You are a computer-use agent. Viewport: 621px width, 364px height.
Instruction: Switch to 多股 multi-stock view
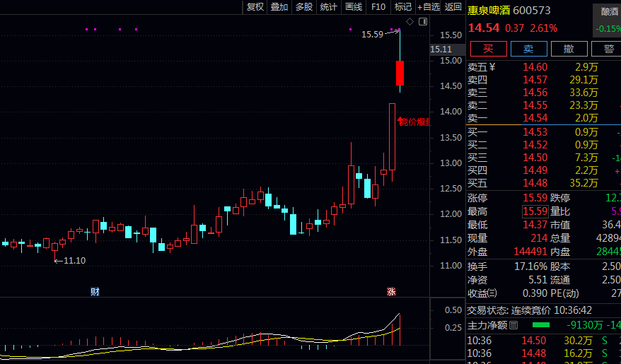pyautogui.click(x=303, y=7)
